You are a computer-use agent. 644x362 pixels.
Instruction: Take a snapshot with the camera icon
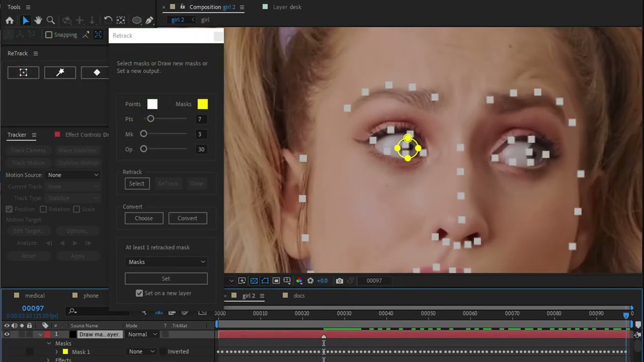point(340,281)
